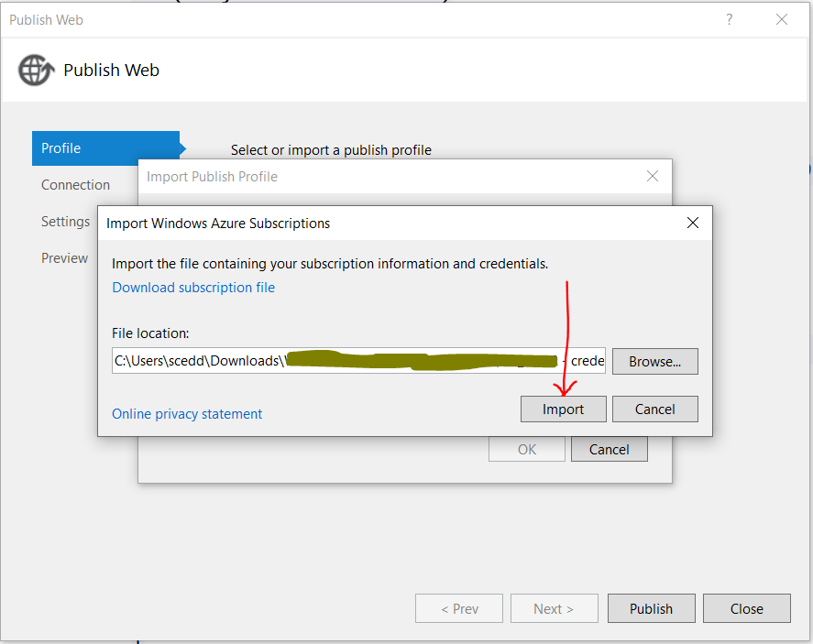This screenshot has height=644, width=813.
Task: Click the Publish Web heading text
Action: pyautogui.click(x=112, y=70)
